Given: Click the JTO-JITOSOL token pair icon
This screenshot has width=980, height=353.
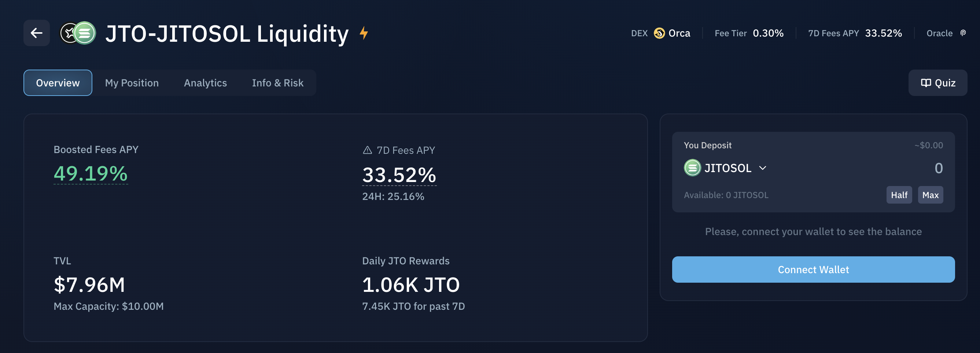Looking at the screenshot, I should [78, 33].
